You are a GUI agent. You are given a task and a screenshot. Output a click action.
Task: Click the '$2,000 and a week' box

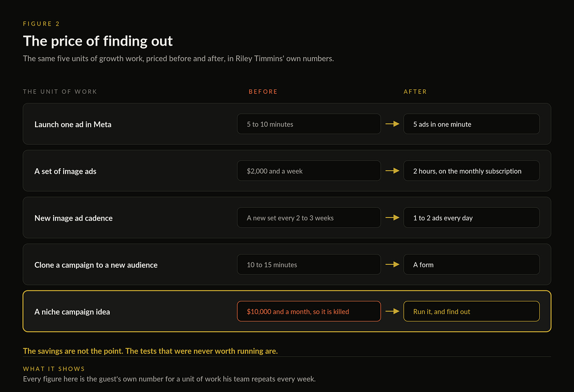coord(309,171)
